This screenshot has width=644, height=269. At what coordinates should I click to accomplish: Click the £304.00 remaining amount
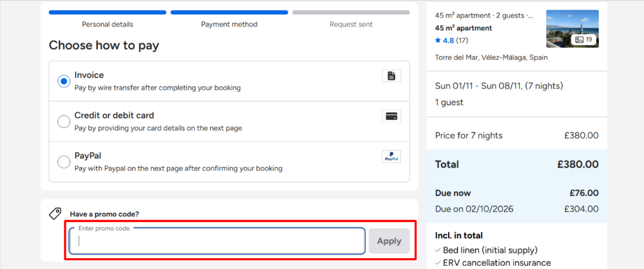[x=581, y=209]
